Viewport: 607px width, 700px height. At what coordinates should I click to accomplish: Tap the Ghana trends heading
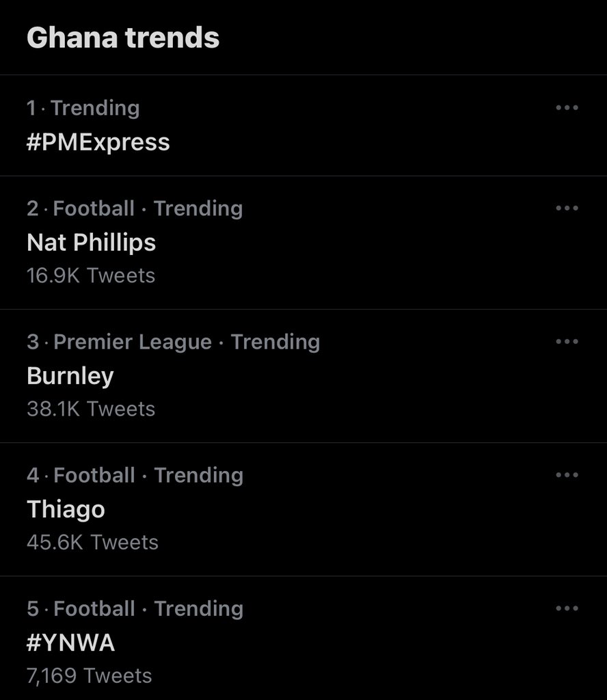(x=123, y=38)
